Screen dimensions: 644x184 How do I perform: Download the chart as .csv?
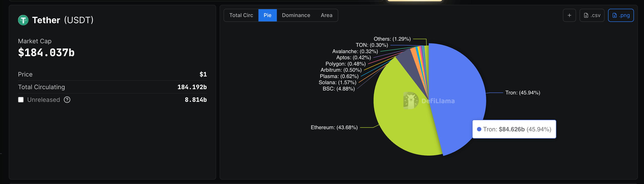coord(592,16)
